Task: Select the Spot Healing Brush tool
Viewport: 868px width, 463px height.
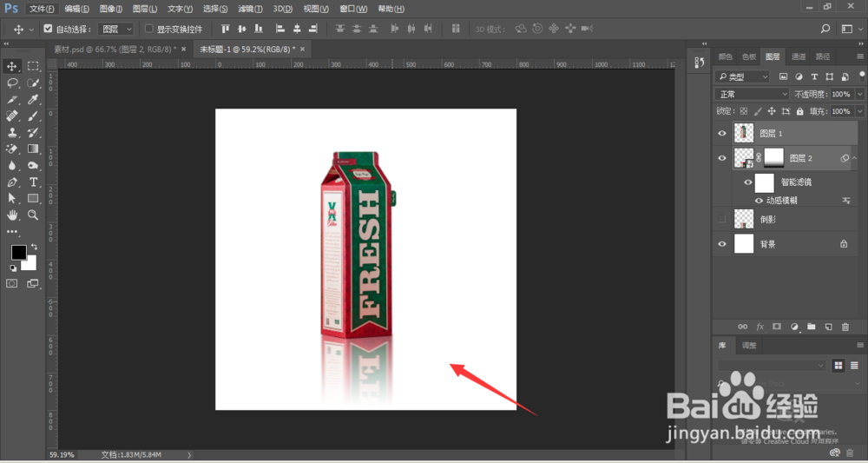Action: point(11,116)
